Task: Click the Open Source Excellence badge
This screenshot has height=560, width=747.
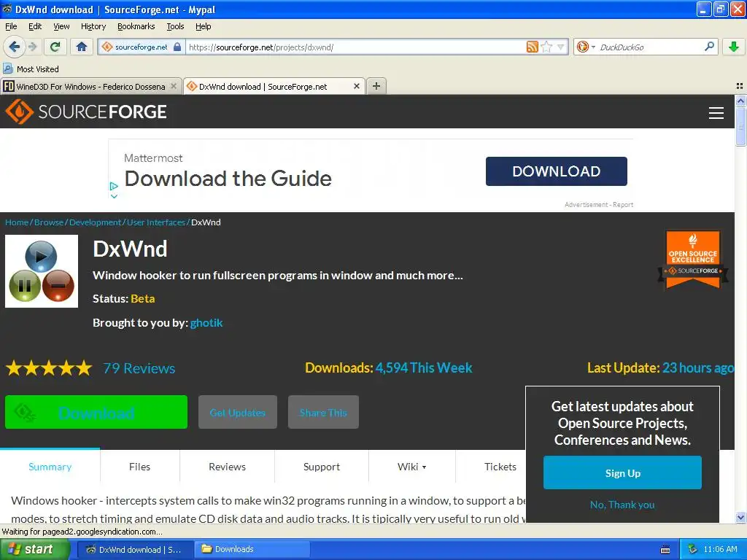Action: point(693,260)
